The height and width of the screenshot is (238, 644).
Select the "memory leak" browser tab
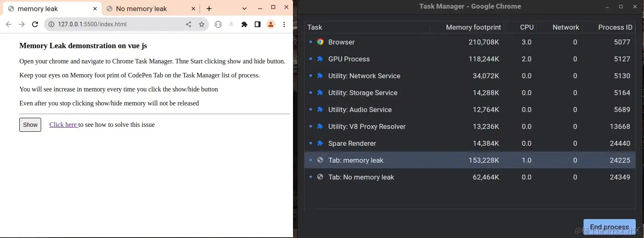(x=38, y=9)
